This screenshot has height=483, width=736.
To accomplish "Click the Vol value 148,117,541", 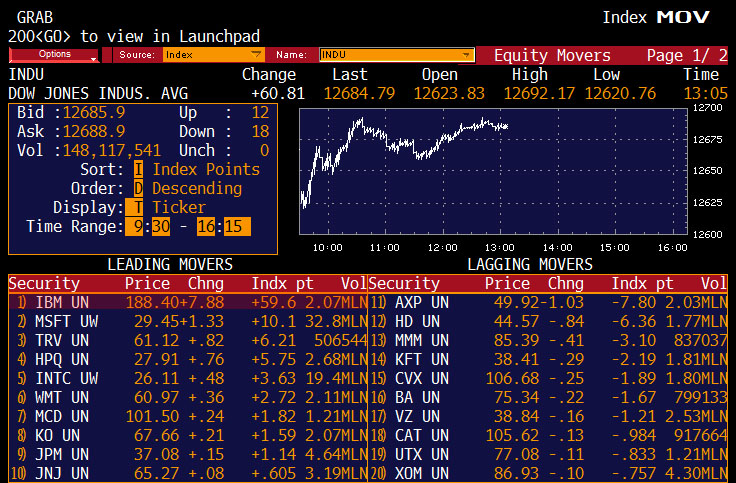I will pos(112,151).
